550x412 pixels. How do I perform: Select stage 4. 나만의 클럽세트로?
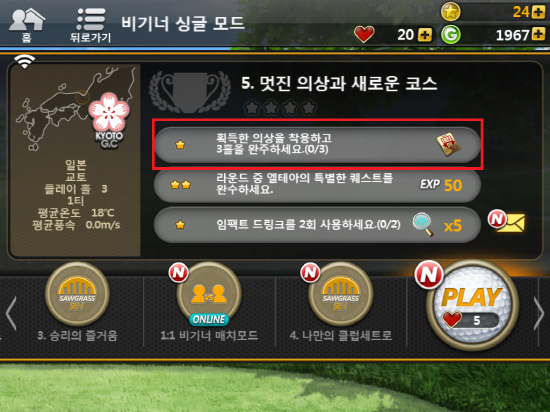pyautogui.click(x=341, y=302)
